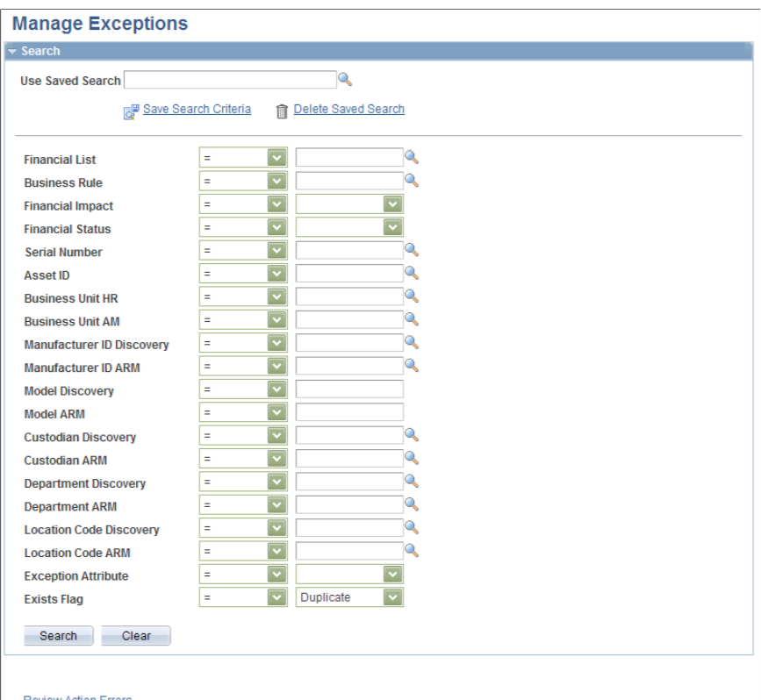Open the Exception Attribute value dropdown
This screenshot has height=700, width=761.
pos(393,573)
